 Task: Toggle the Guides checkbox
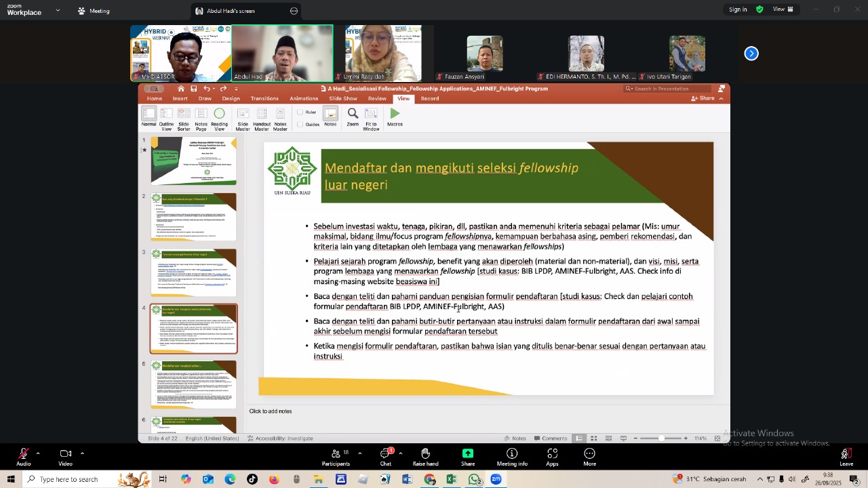[300, 124]
